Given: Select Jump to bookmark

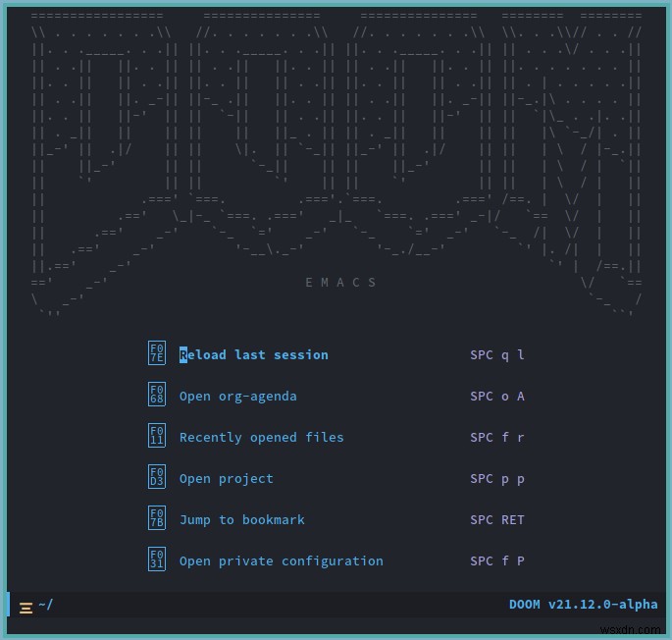Looking at the screenshot, I should [x=241, y=519].
